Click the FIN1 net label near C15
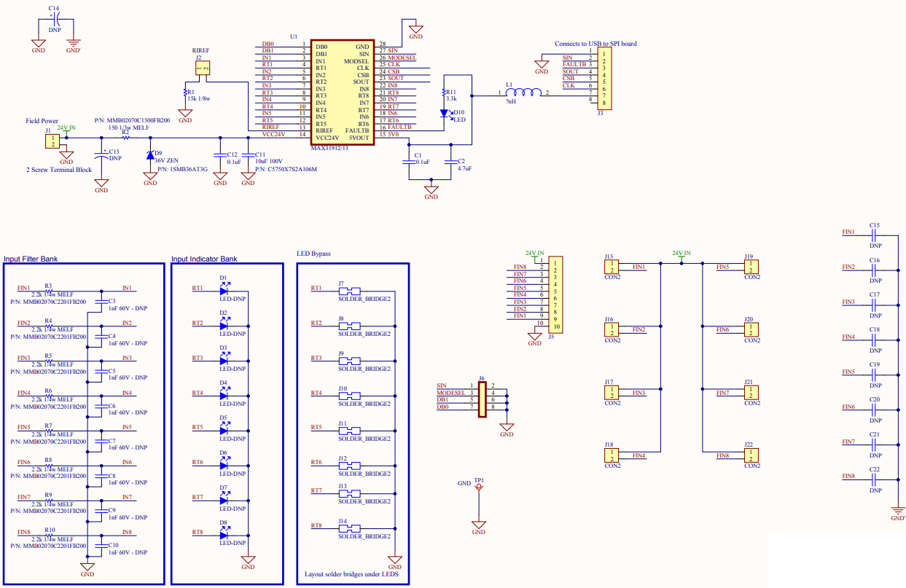This screenshot has height=588, width=906. click(847, 232)
